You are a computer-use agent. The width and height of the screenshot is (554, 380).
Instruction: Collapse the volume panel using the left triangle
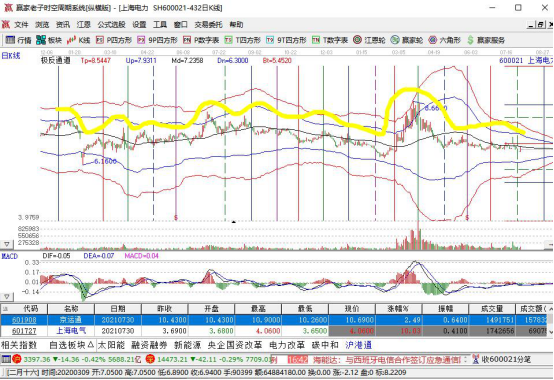tap(7, 244)
